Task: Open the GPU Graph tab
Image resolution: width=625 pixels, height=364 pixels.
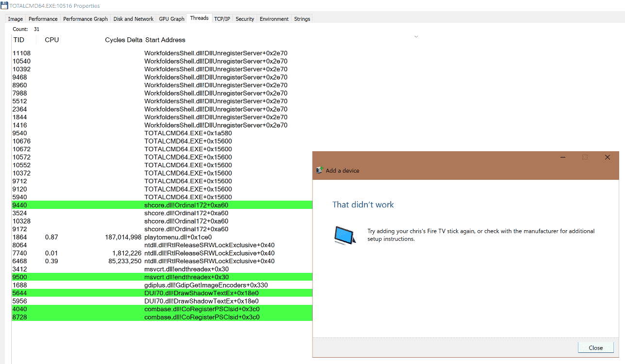Action: (172, 19)
